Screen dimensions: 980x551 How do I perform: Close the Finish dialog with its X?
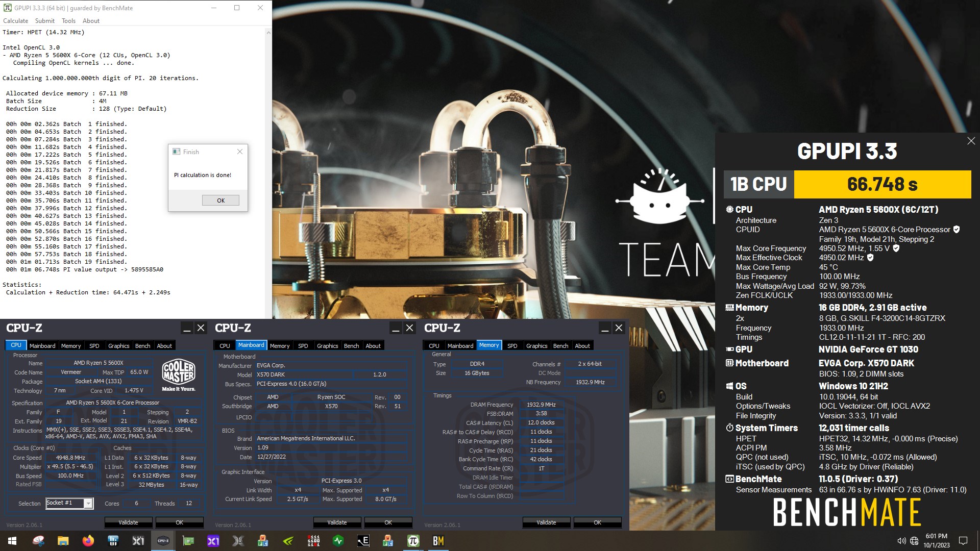point(240,152)
